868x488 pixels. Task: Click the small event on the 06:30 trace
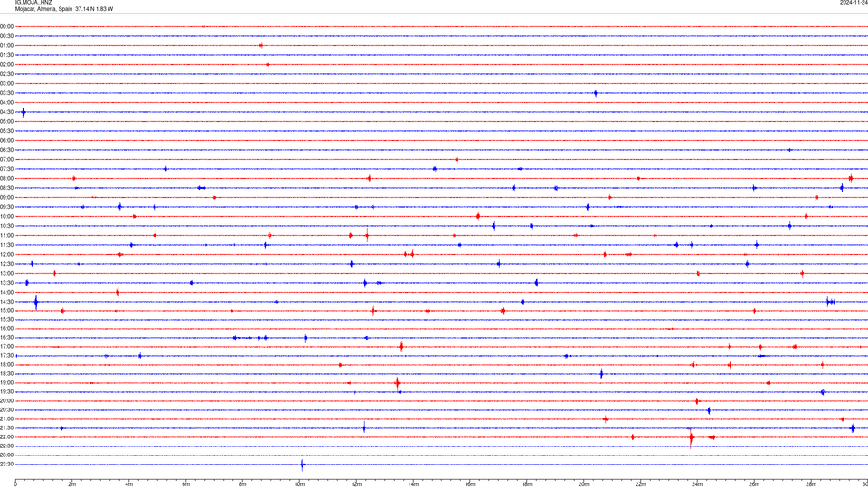(x=789, y=150)
